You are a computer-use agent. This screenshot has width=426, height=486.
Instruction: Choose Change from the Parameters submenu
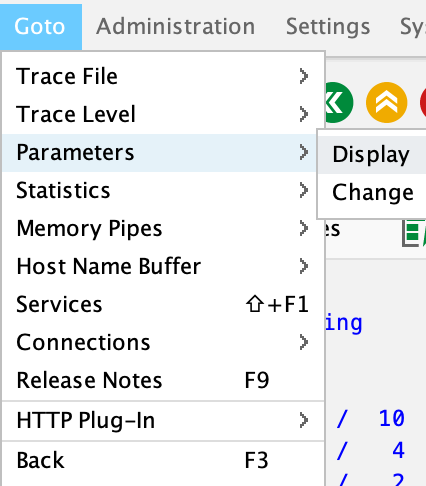coord(372,193)
